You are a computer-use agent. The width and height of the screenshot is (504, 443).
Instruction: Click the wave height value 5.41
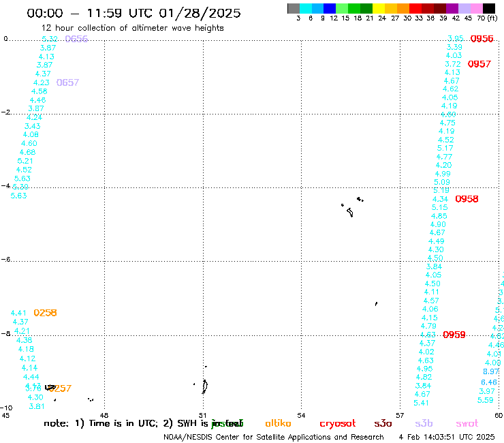tap(421, 403)
